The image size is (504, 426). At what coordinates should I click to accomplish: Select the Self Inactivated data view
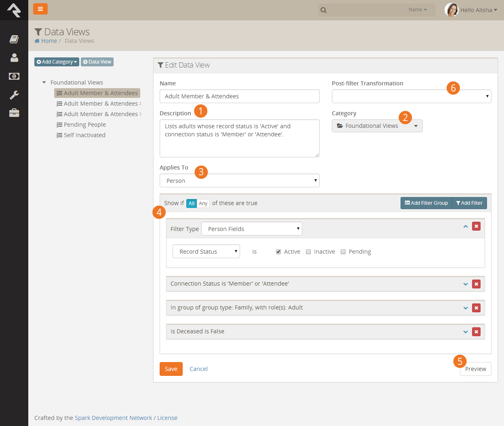click(x=81, y=135)
